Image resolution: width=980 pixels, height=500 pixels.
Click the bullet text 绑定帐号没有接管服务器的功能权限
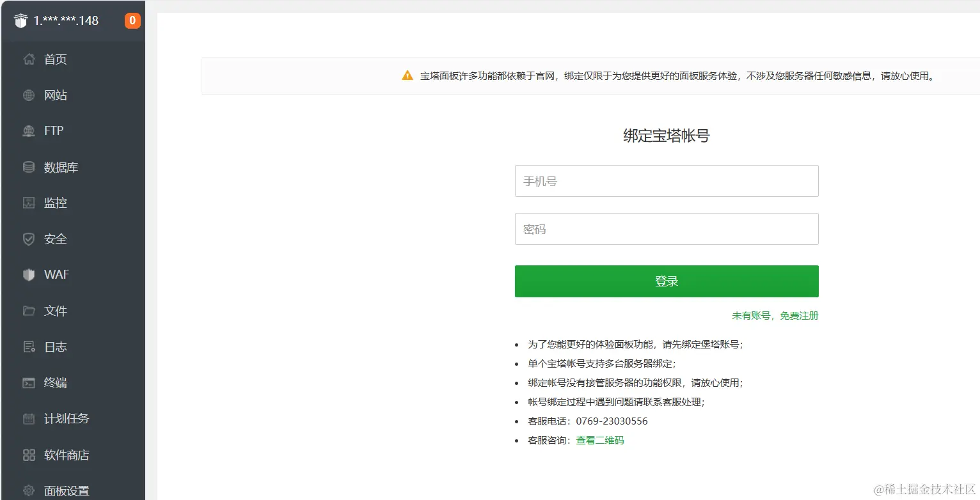(635, 383)
